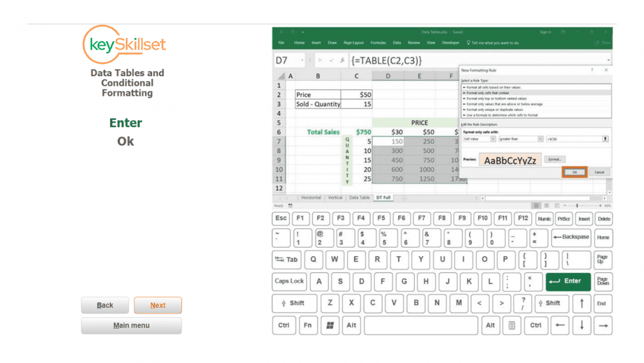Click the zoom out minus icon
Viewport: 644px width, 363px height.
[565, 206]
